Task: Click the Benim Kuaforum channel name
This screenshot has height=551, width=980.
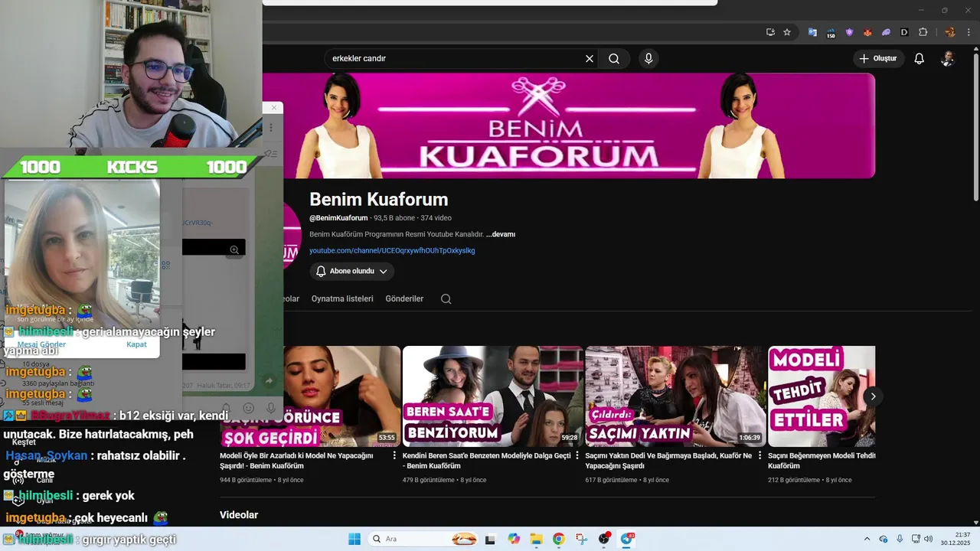Action: [378, 199]
